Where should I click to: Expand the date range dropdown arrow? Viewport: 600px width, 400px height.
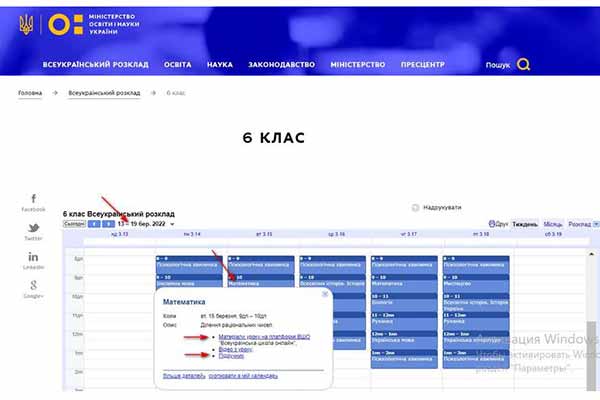pos(172,224)
